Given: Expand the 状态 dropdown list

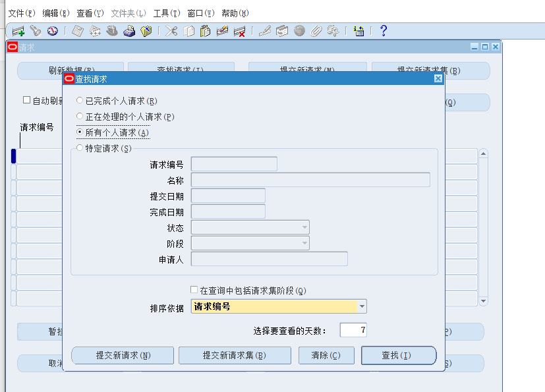Looking at the screenshot, I should pyautogui.click(x=304, y=227).
